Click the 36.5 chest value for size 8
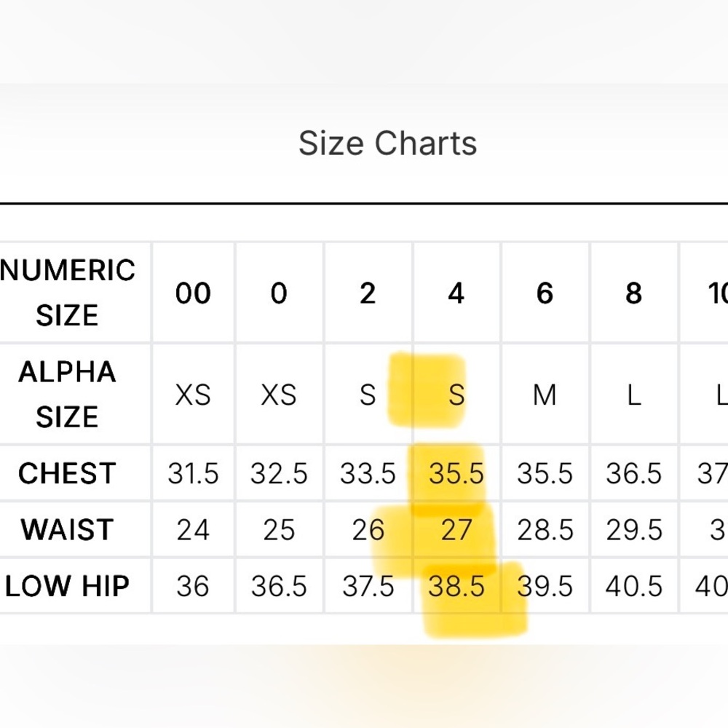 pyautogui.click(x=634, y=474)
